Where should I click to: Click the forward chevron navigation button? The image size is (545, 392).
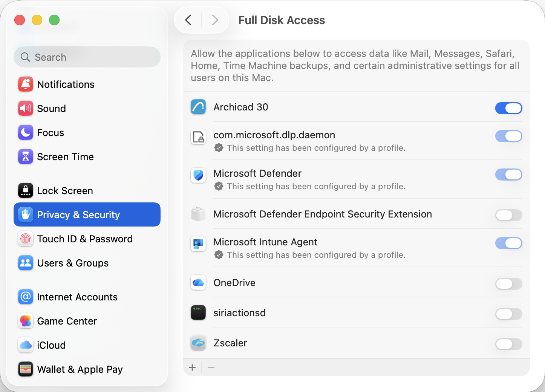point(215,20)
